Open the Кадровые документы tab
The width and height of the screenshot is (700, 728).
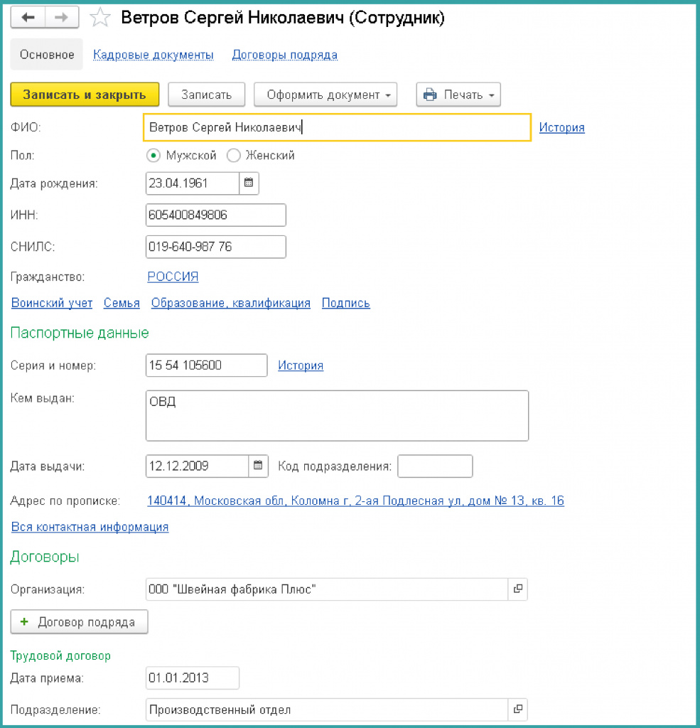pyautogui.click(x=154, y=55)
